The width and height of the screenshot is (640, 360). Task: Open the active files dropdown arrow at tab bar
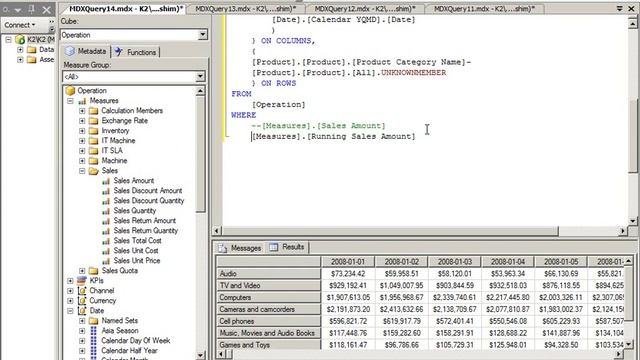(620, 9)
